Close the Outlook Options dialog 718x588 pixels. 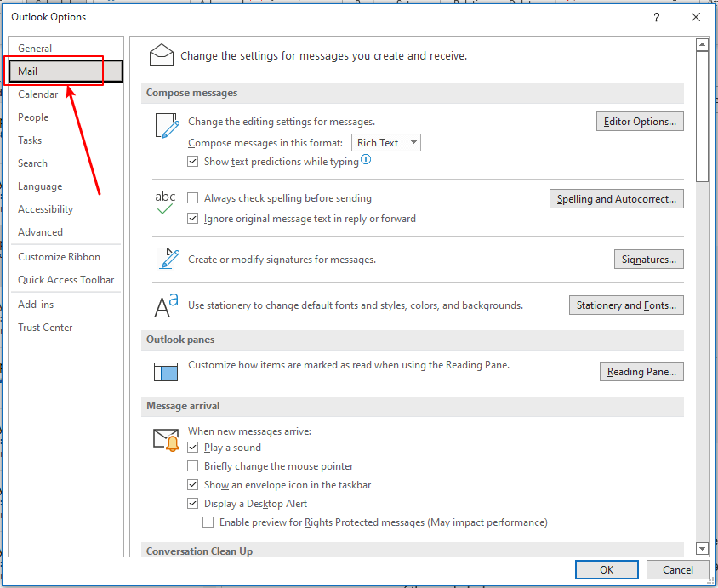696,17
